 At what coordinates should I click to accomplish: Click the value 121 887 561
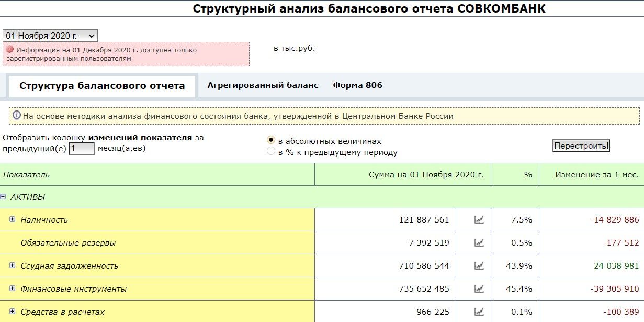(424, 220)
